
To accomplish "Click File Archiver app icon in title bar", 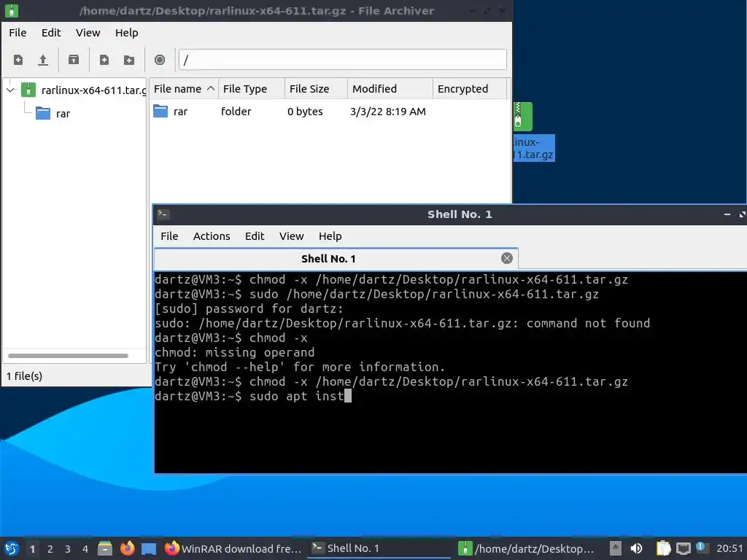I will click(x=12, y=10).
